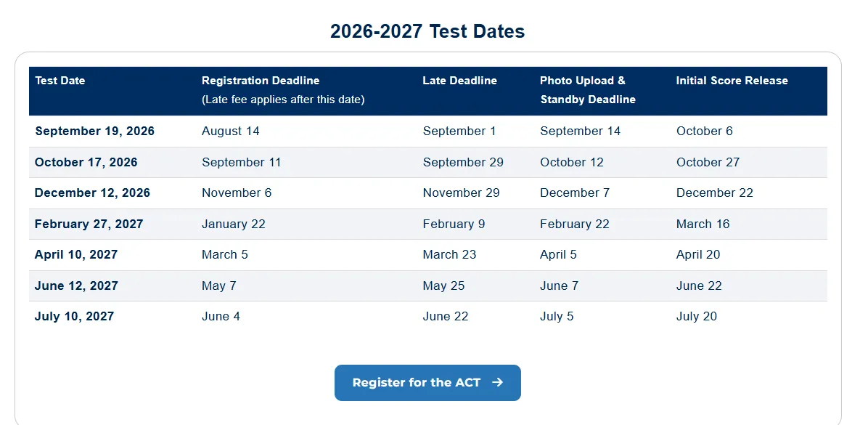Click the November 29 late deadline cell
This screenshot has height=425, width=868.
click(461, 193)
